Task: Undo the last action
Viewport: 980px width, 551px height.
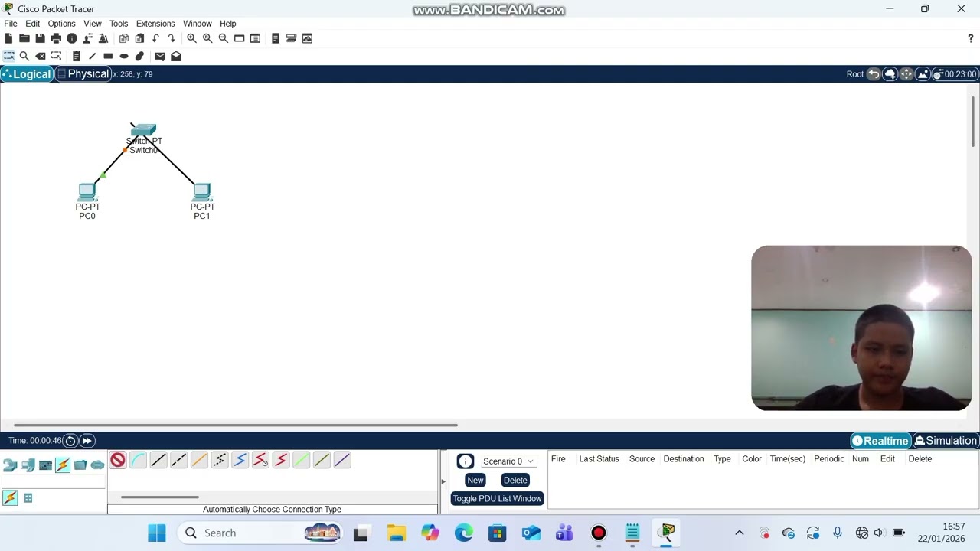Action: [x=155, y=38]
